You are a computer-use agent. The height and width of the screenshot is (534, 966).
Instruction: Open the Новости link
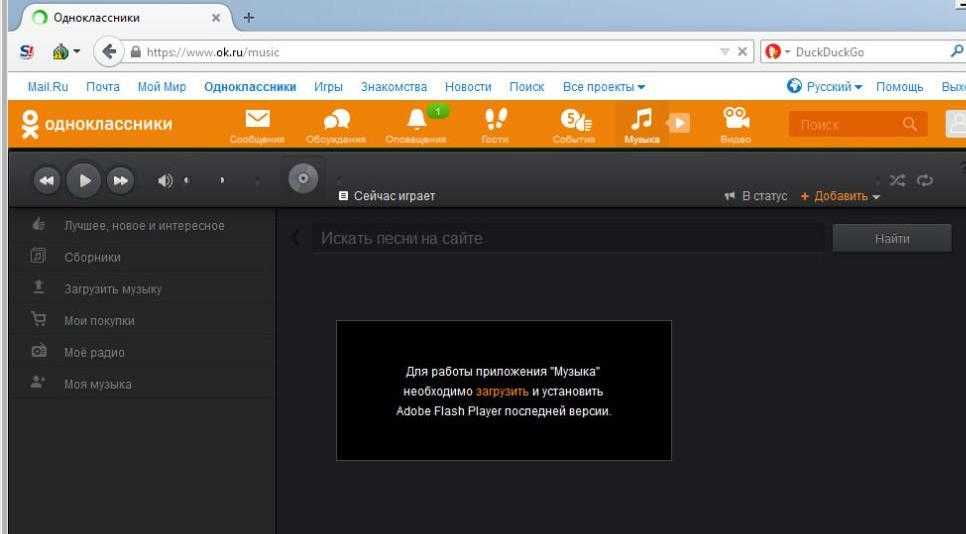pyautogui.click(x=468, y=87)
